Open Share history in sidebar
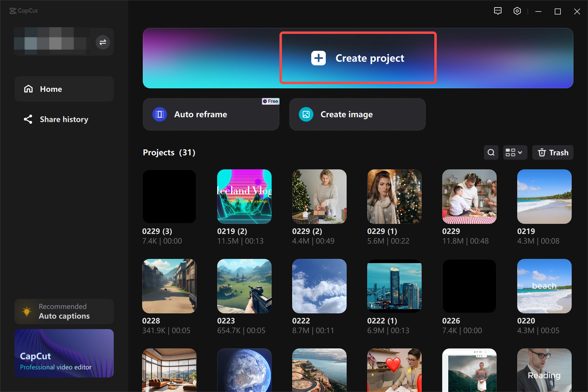The height and width of the screenshot is (392, 588). tap(64, 119)
